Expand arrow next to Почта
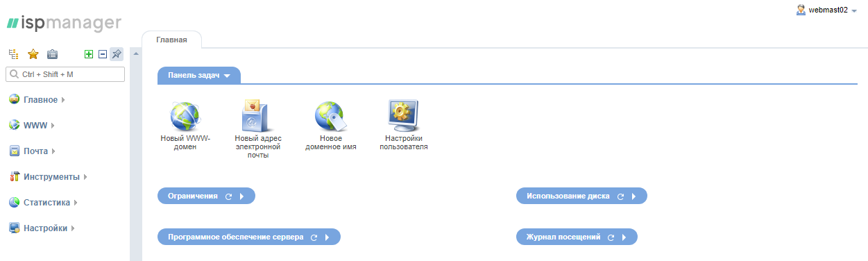Viewport: 868px width, 261px height. [x=53, y=151]
